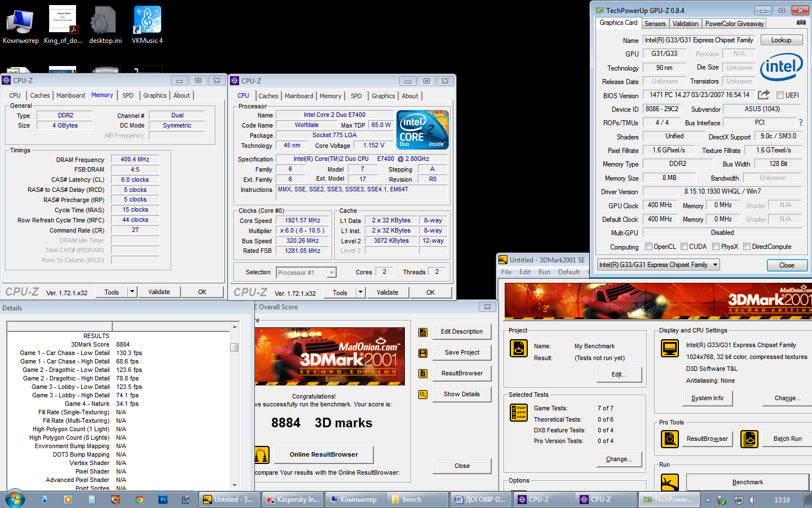Switch to the Sensors tab in GPU-Z
Viewport: 812px width, 508px height.
pos(655,24)
